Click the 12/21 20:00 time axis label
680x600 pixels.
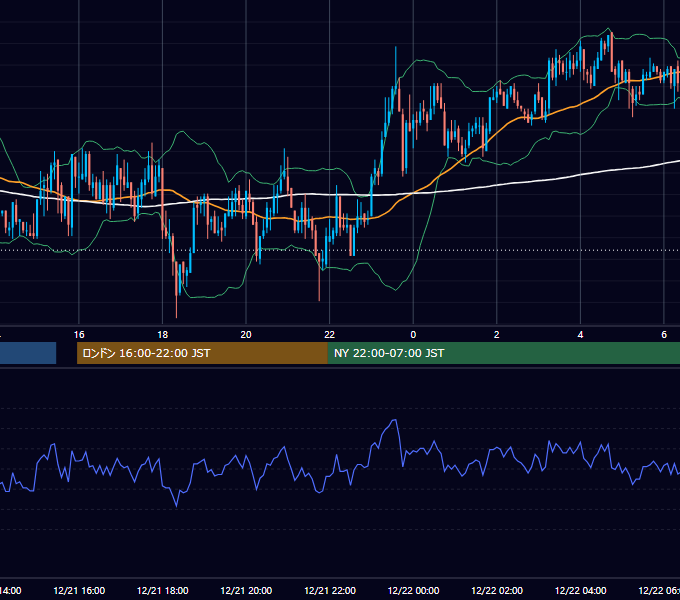pyautogui.click(x=246, y=590)
